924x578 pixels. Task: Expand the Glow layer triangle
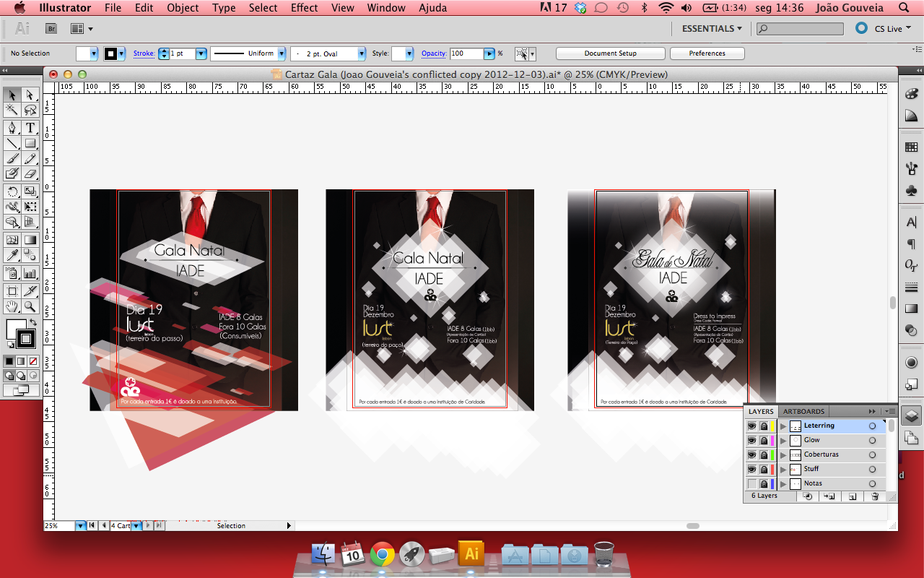(783, 441)
